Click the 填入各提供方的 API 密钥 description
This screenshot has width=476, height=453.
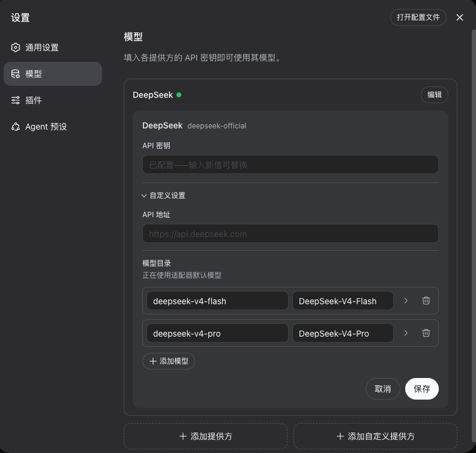coord(203,58)
